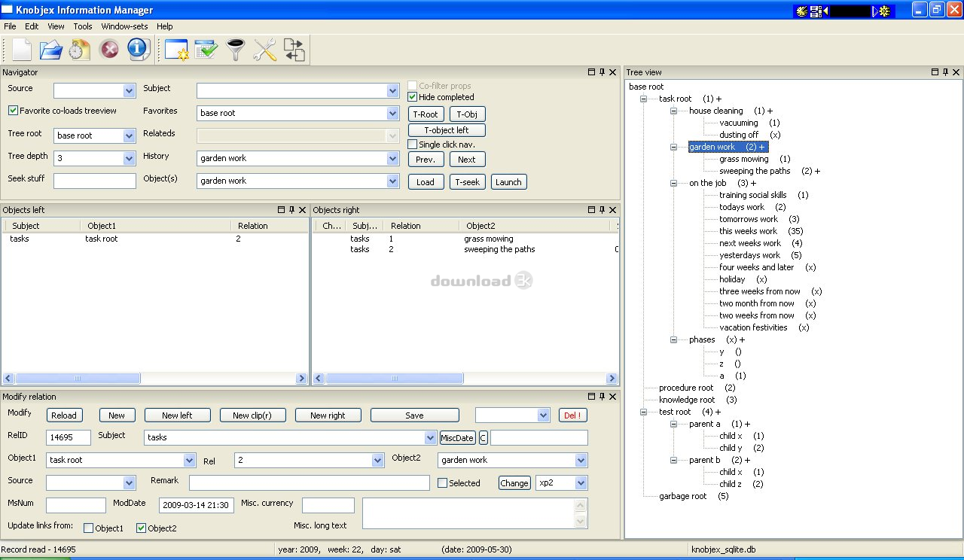This screenshot has width=964, height=560.
Task: Pin the Objects right panel
Action: pos(602,210)
